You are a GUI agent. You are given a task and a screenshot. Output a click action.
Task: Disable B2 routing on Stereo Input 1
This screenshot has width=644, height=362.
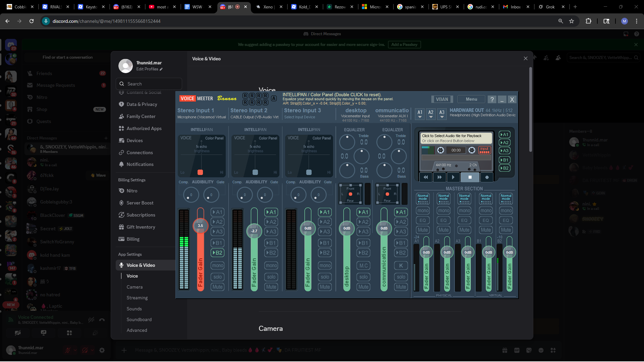[217, 253]
